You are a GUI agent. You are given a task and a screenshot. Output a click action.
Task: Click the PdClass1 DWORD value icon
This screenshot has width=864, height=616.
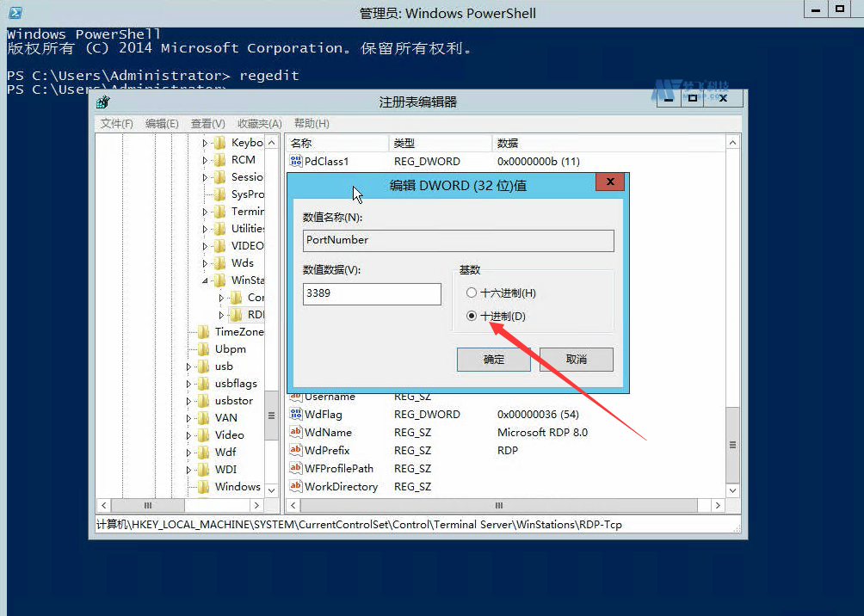(296, 161)
